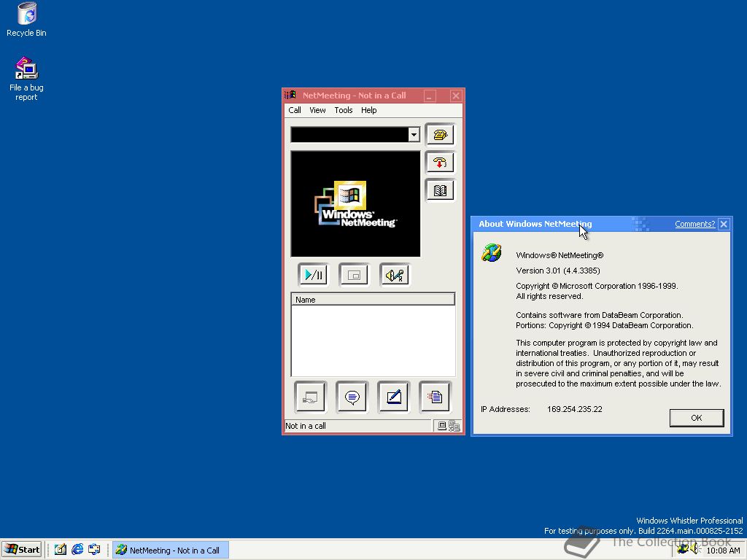Image resolution: width=747 pixels, height=560 pixels.
Task: Click the NetMeeting system tray icon
Action: 683,550
